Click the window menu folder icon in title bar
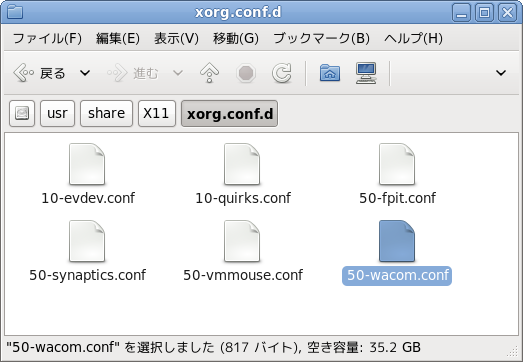The image size is (523, 362). tap(15, 13)
